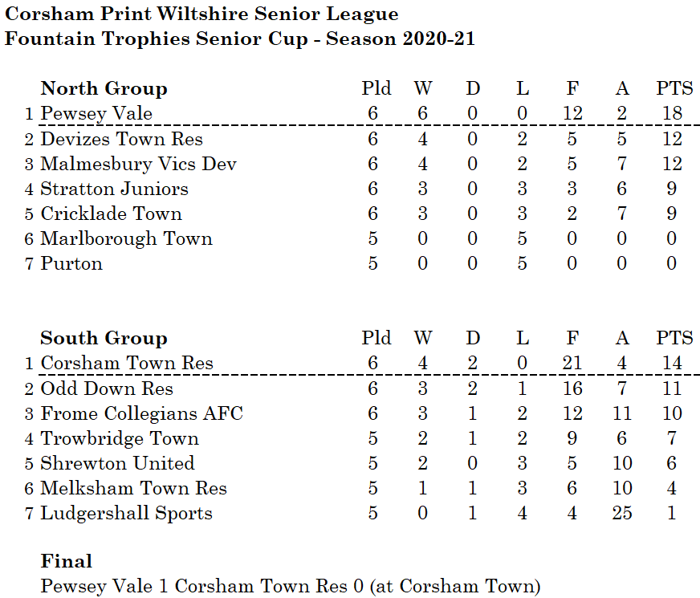Select the Purton team name
The image size is (700, 598).
(x=71, y=263)
